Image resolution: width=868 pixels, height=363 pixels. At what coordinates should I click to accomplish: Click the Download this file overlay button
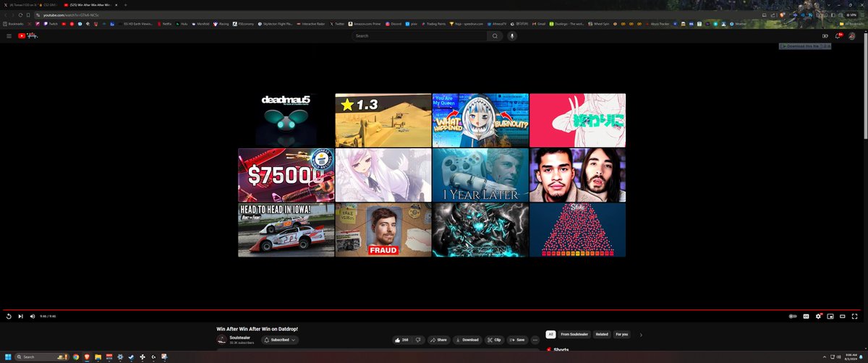click(x=805, y=46)
